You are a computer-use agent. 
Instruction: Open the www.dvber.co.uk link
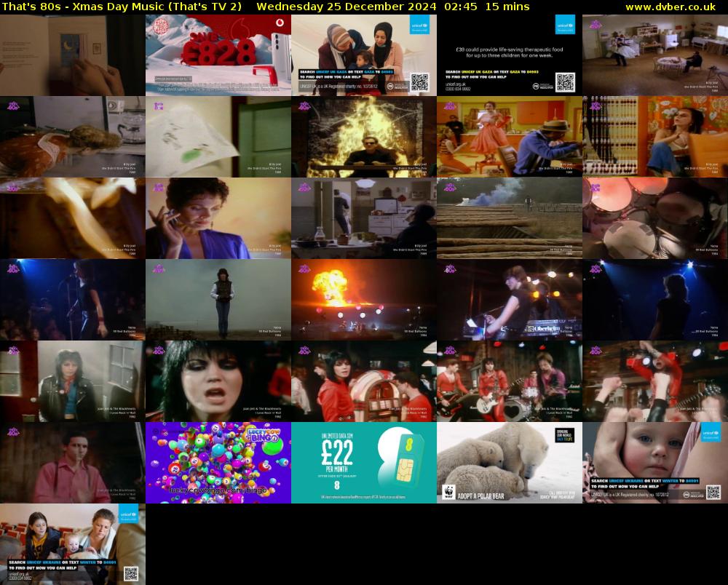pyautogui.click(x=670, y=7)
